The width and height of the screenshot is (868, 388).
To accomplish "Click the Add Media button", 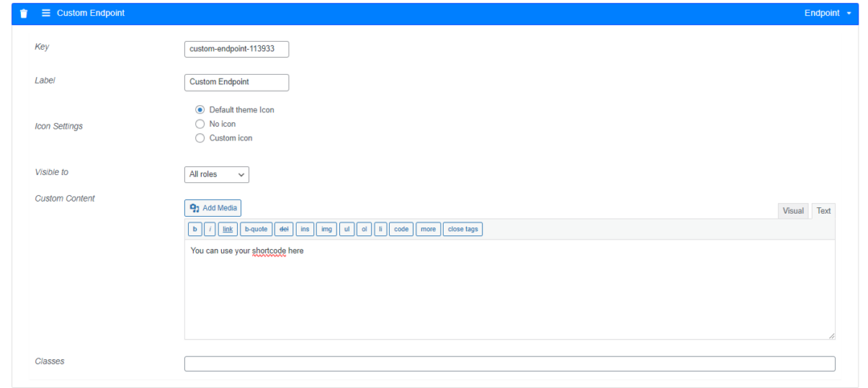I will click(x=212, y=208).
